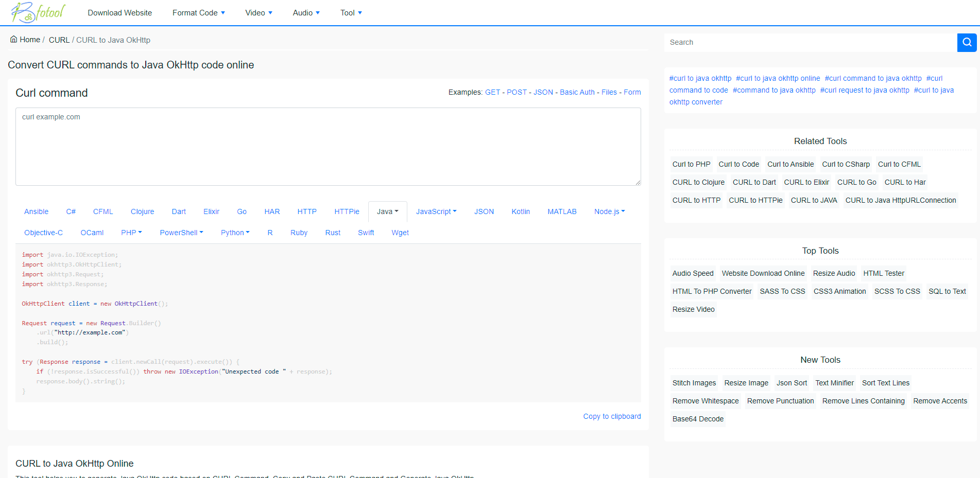Switch to the HAR tab
The width and height of the screenshot is (980, 478).
click(272, 211)
